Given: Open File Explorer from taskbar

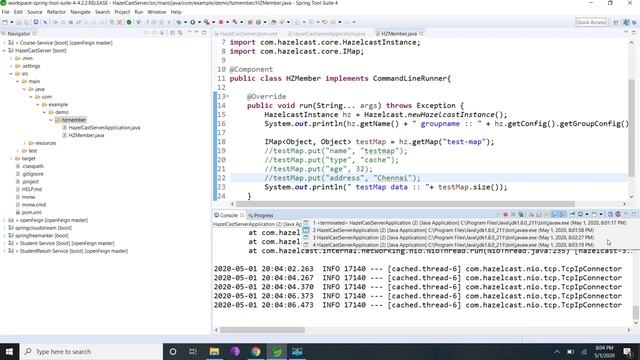Looking at the screenshot, I should [214, 351].
